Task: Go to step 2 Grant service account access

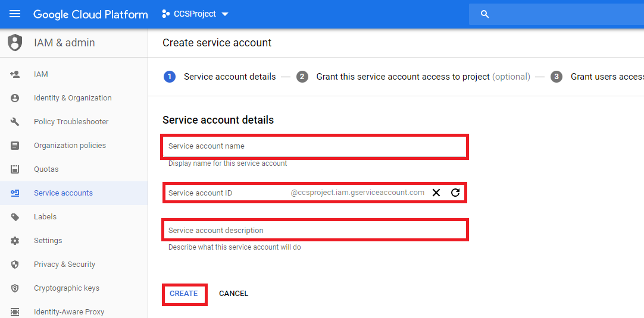Action: coord(402,77)
